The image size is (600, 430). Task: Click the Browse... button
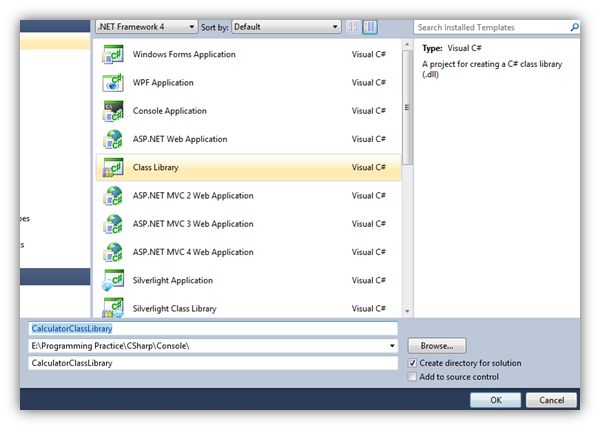437,346
